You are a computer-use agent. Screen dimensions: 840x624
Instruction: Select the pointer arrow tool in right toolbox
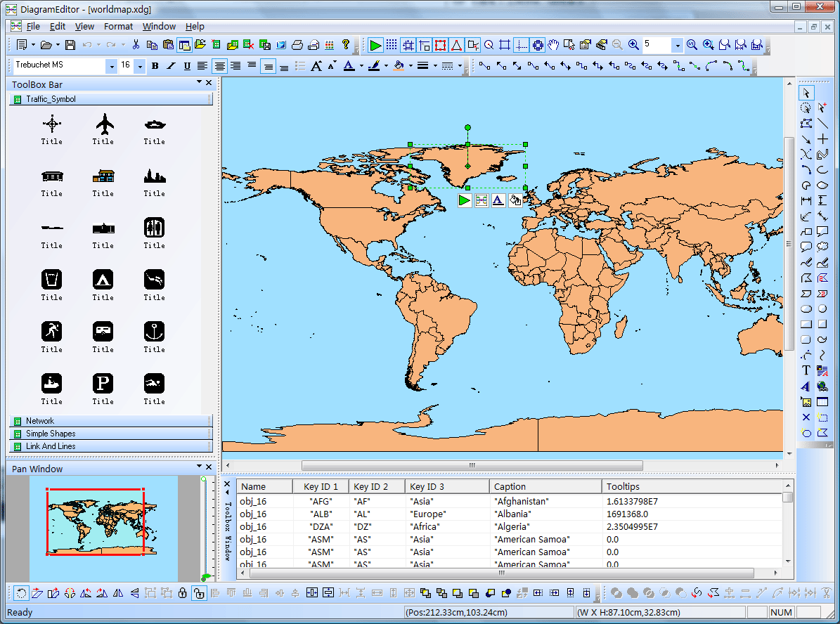[x=806, y=93]
